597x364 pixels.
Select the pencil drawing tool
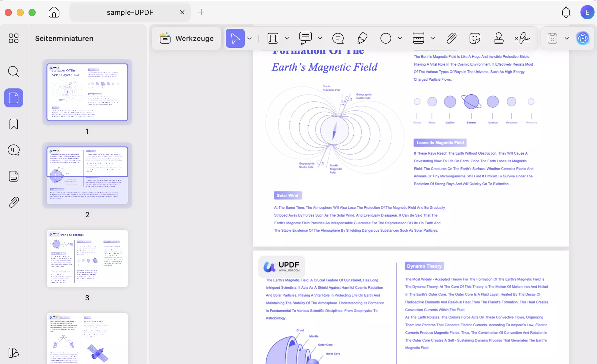[x=362, y=38]
